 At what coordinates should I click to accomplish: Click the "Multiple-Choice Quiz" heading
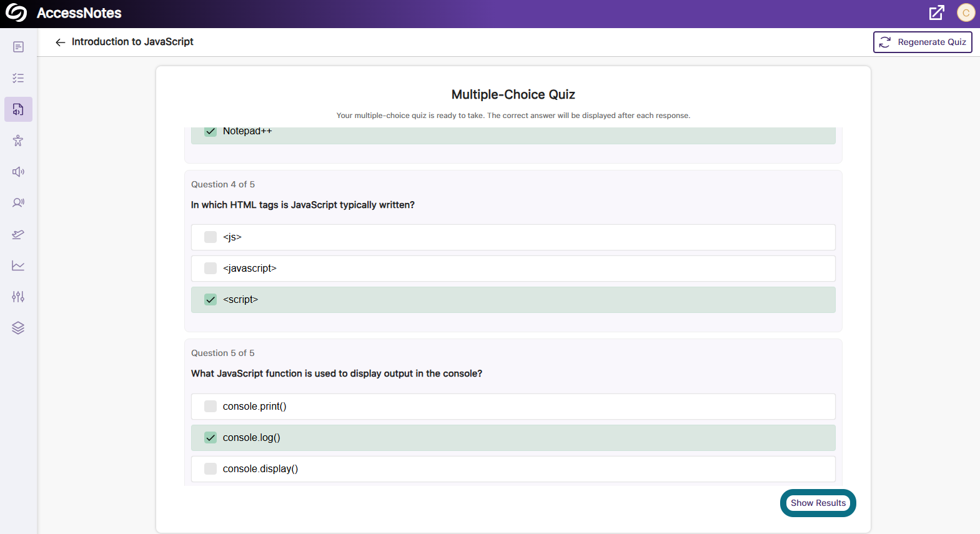point(513,94)
